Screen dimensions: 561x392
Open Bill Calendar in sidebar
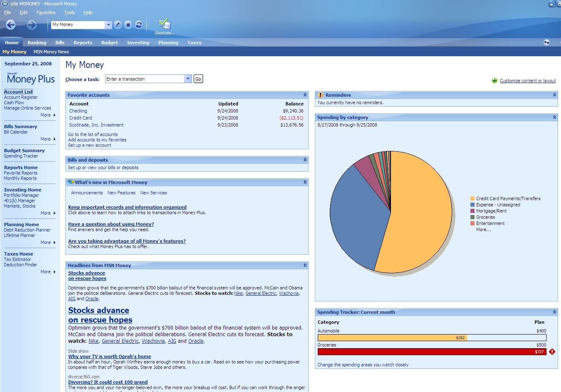pos(16,132)
